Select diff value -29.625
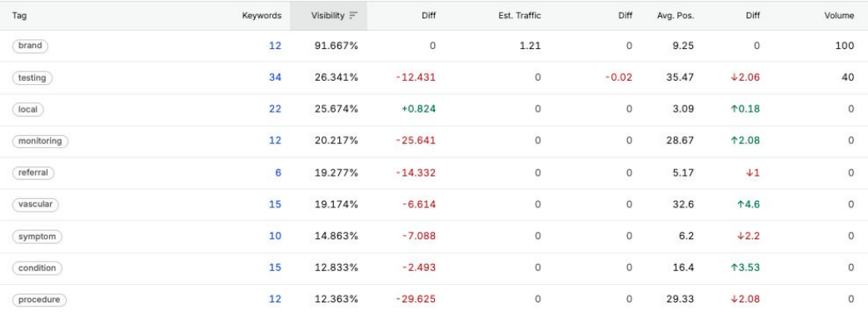This screenshot has width=868, height=329. click(416, 299)
